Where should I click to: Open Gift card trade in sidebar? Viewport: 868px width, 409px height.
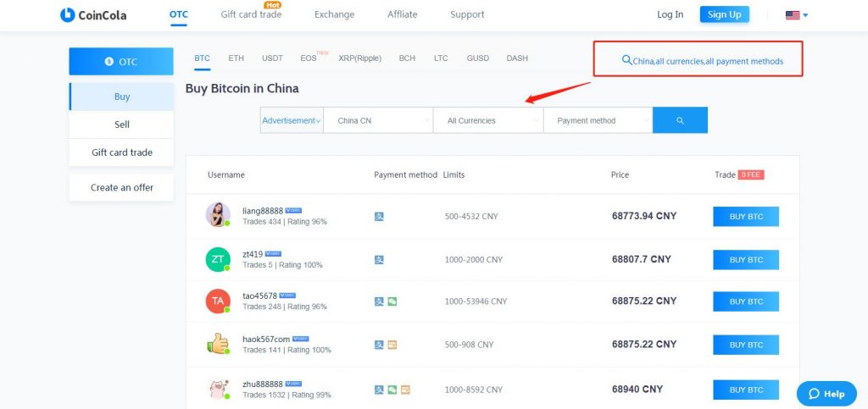121,152
